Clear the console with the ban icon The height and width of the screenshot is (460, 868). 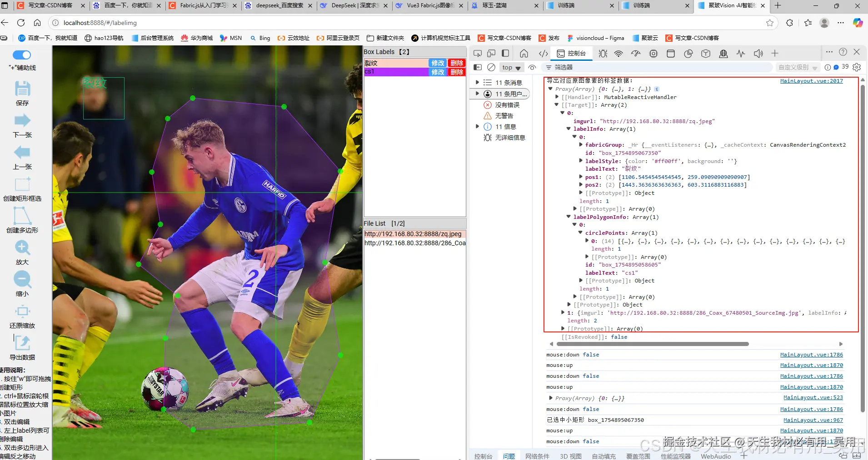[491, 67]
